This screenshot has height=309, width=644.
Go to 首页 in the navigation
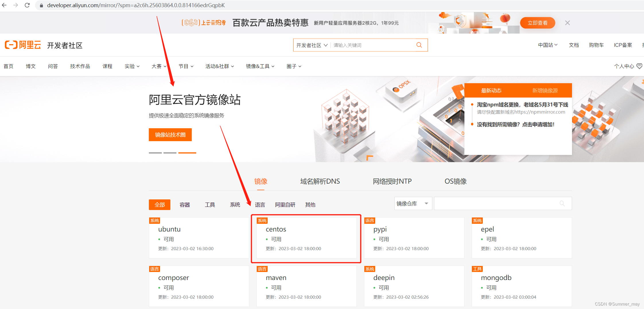[x=9, y=66]
